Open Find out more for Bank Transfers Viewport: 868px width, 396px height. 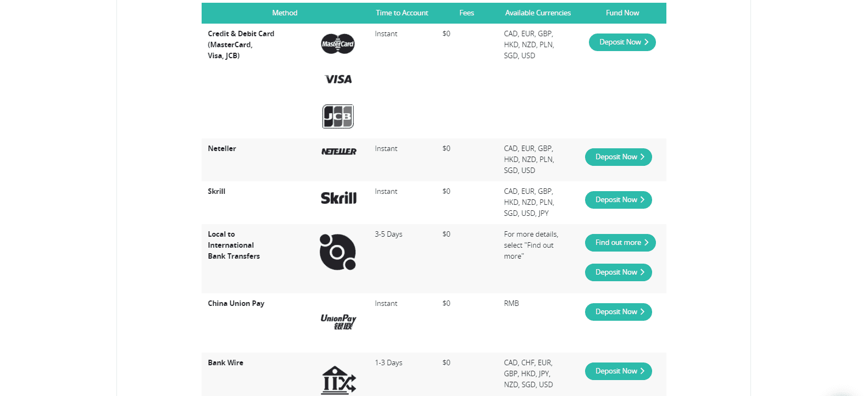[620, 243]
